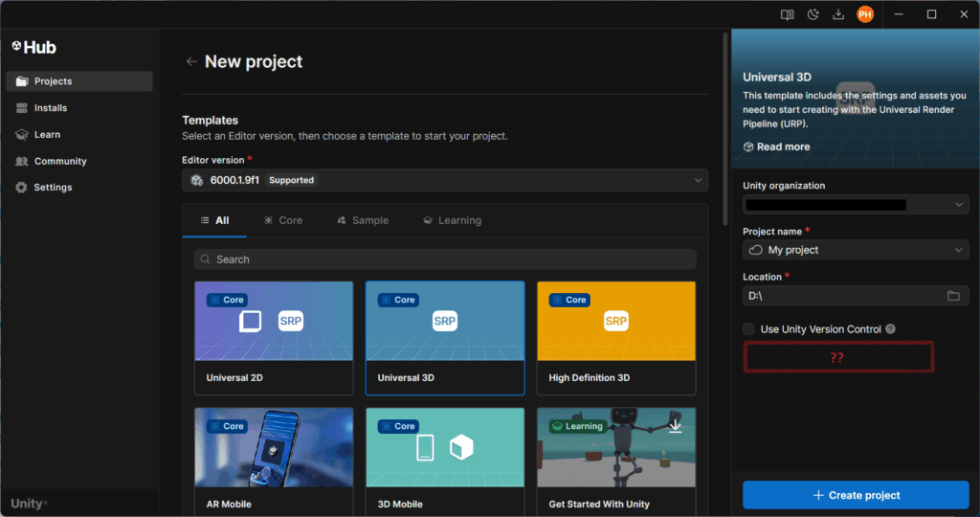Viewport: 980px width, 517px height.
Task: Click the template Search field
Action: click(445, 259)
